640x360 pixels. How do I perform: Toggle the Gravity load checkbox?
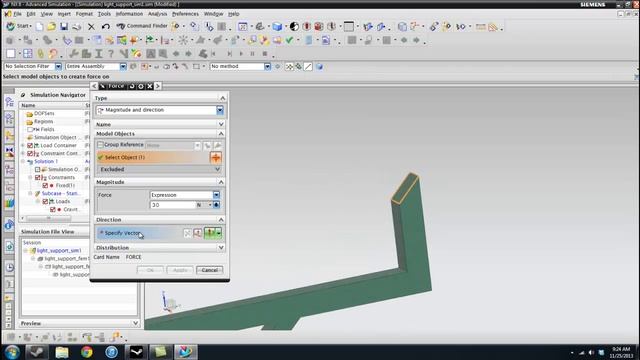(x=53, y=209)
